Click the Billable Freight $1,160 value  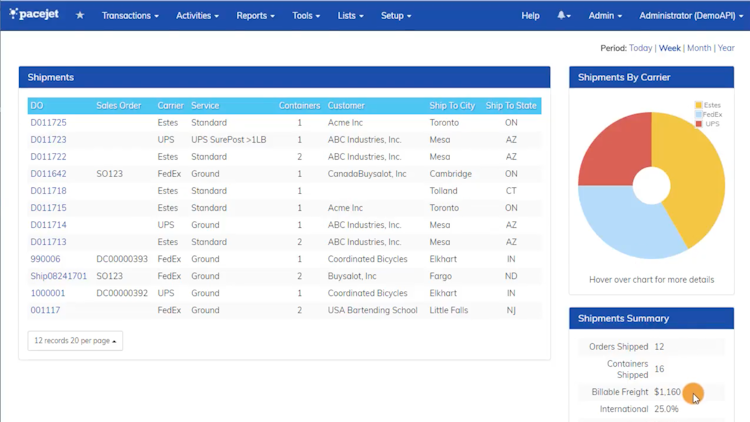[667, 392]
